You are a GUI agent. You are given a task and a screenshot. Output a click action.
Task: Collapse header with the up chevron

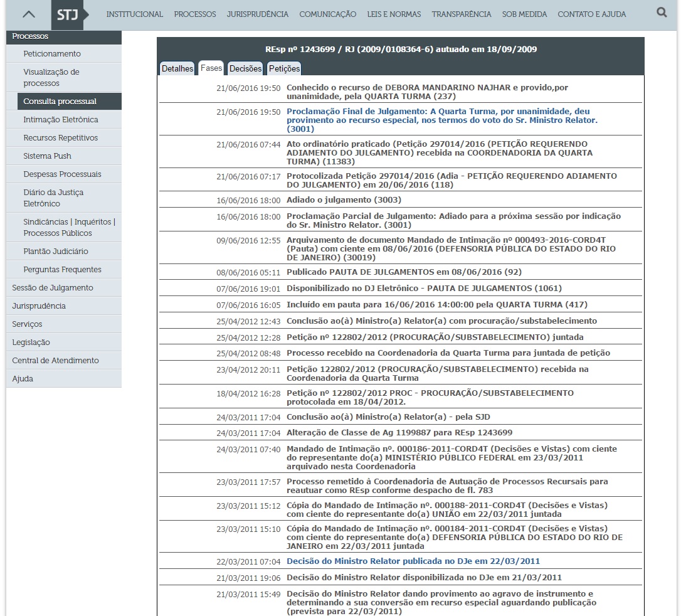click(28, 14)
